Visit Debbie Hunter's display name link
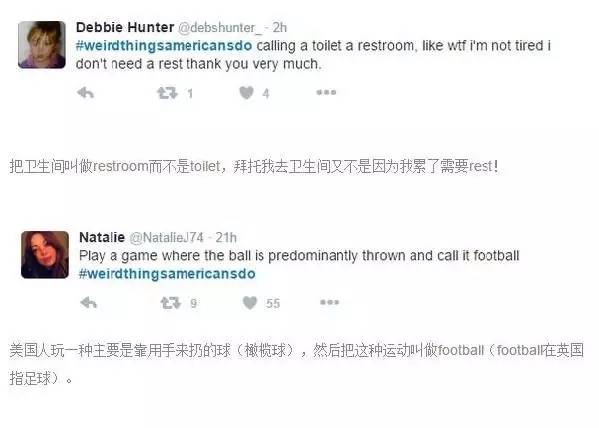 (125, 28)
